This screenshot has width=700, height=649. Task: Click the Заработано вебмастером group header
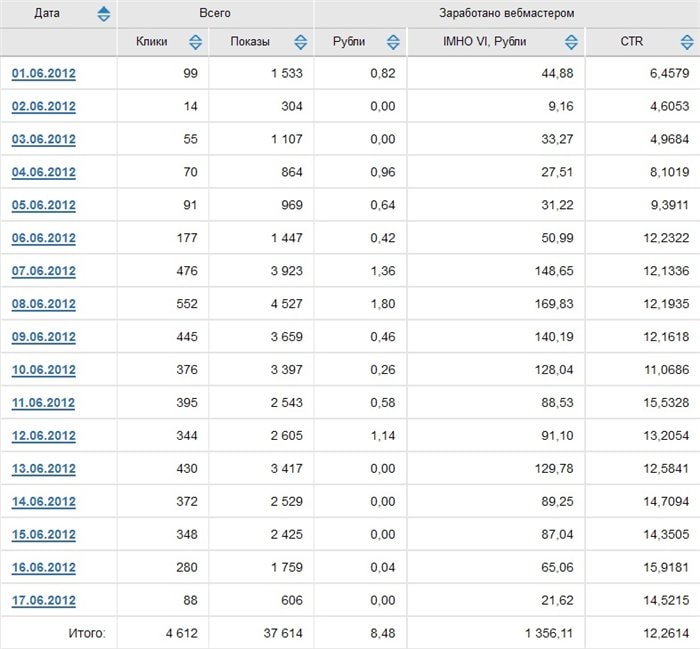tap(506, 14)
